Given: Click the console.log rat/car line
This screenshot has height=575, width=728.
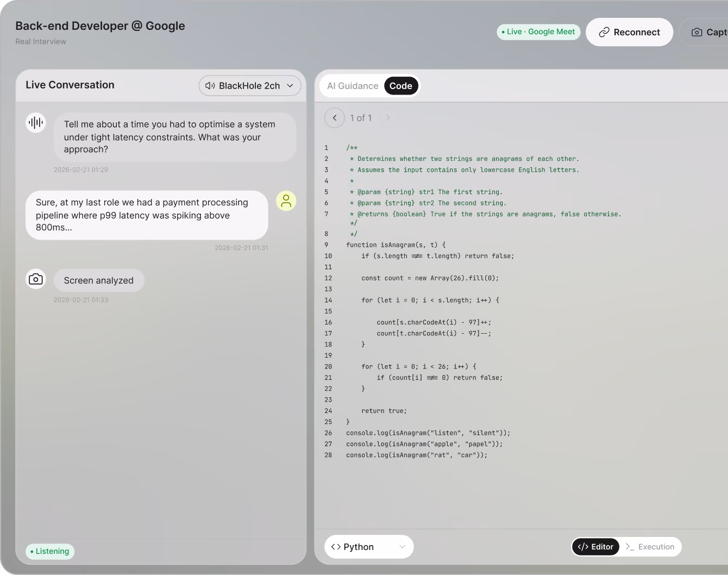Looking at the screenshot, I should [417, 455].
